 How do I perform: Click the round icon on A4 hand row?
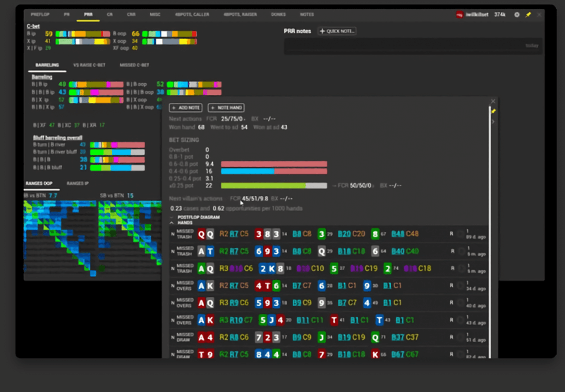tap(460, 338)
